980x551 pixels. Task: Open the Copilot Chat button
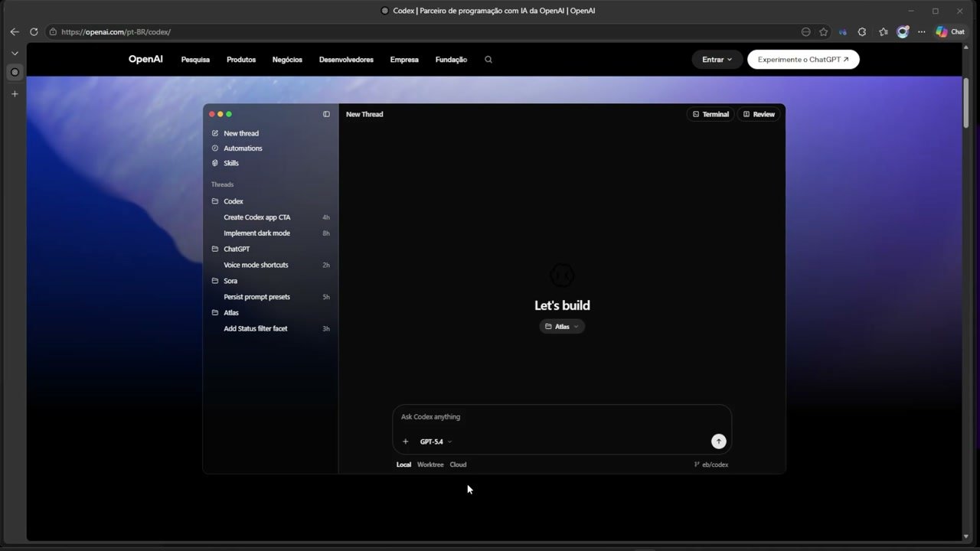(950, 32)
